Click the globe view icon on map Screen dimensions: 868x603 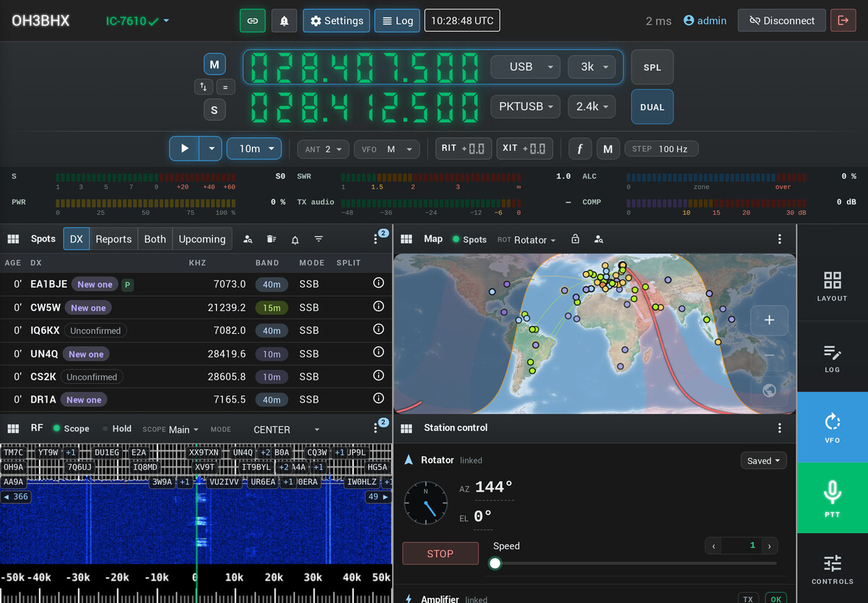770,390
